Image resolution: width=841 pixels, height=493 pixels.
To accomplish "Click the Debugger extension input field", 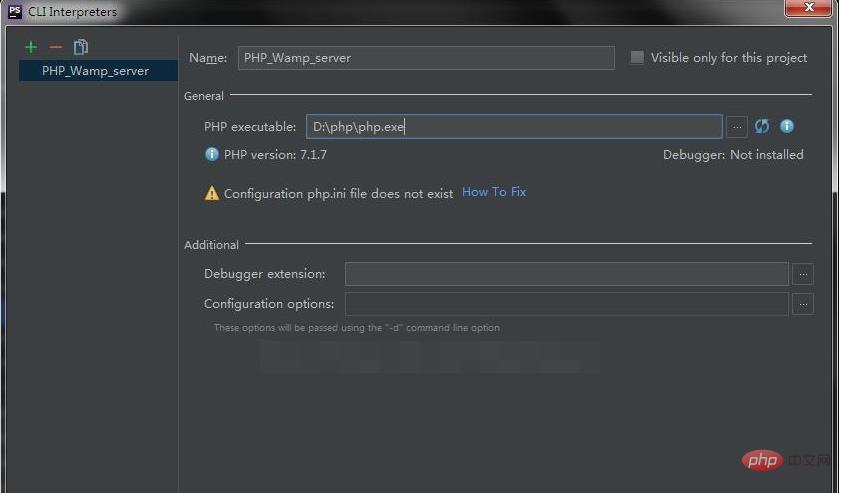I will (566, 274).
